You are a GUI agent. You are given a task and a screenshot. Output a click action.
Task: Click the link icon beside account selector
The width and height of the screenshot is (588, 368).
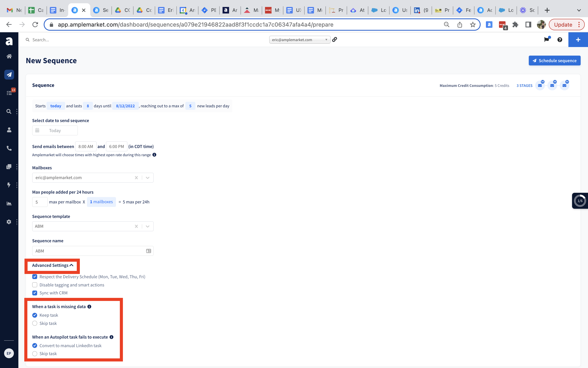[x=335, y=39]
